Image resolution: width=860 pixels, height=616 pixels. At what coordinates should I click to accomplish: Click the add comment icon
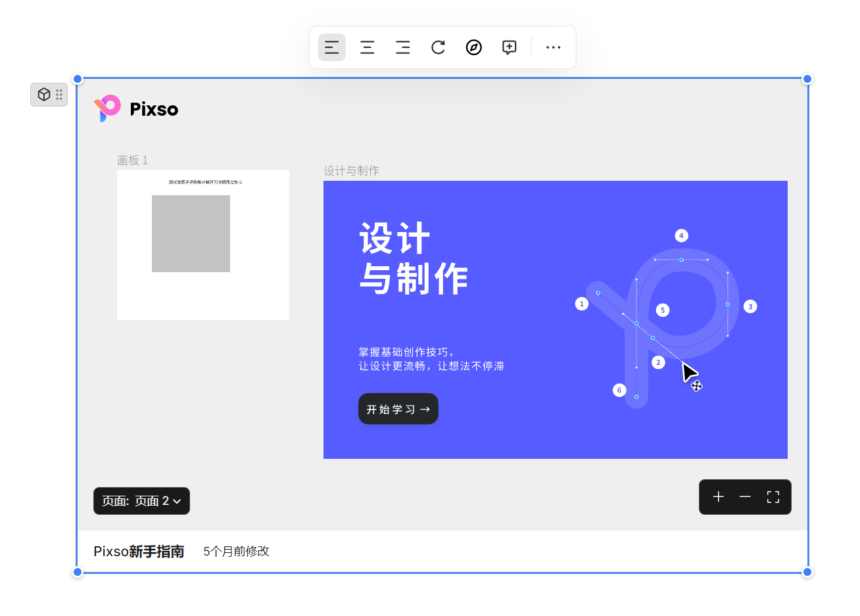pyautogui.click(x=510, y=47)
